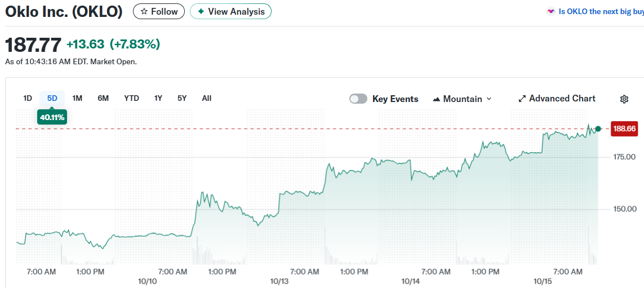The image size is (644, 288).
Task: Open chart settings gear icon
Action: 624,99
